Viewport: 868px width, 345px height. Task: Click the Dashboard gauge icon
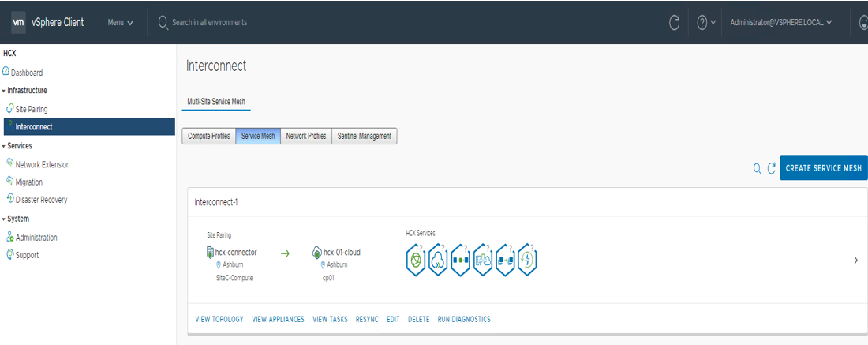click(x=6, y=71)
